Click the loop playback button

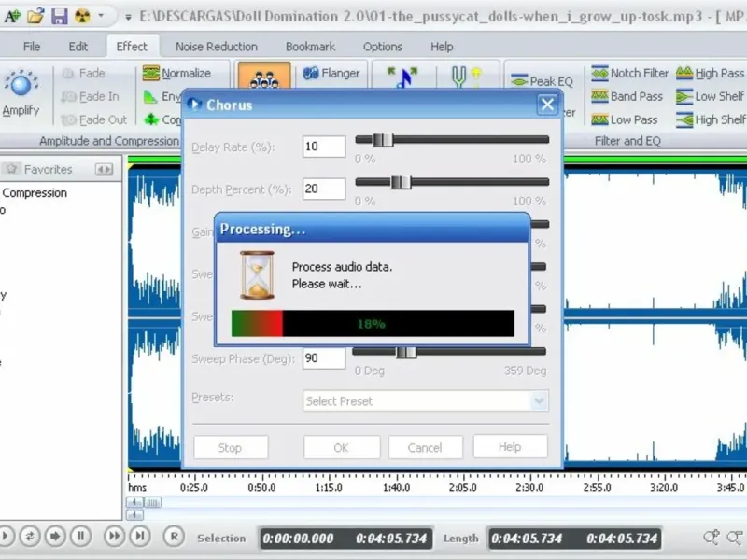click(30, 536)
